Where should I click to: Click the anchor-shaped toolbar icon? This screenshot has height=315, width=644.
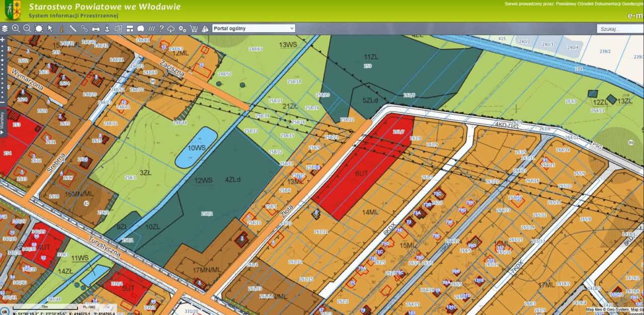pyautogui.click(x=107, y=29)
